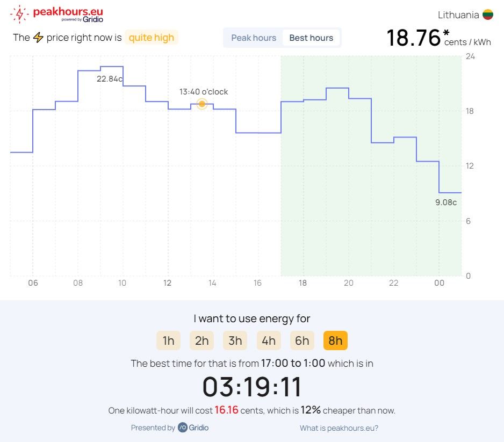Choose the 6h duration option
Viewport: 504px width, 442px height.
coord(302,340)
